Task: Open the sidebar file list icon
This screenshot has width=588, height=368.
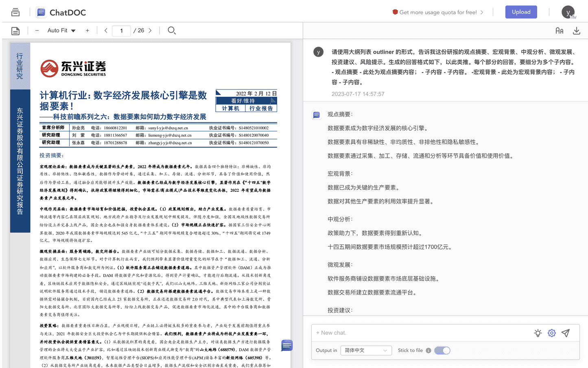Action: (15, 12)
